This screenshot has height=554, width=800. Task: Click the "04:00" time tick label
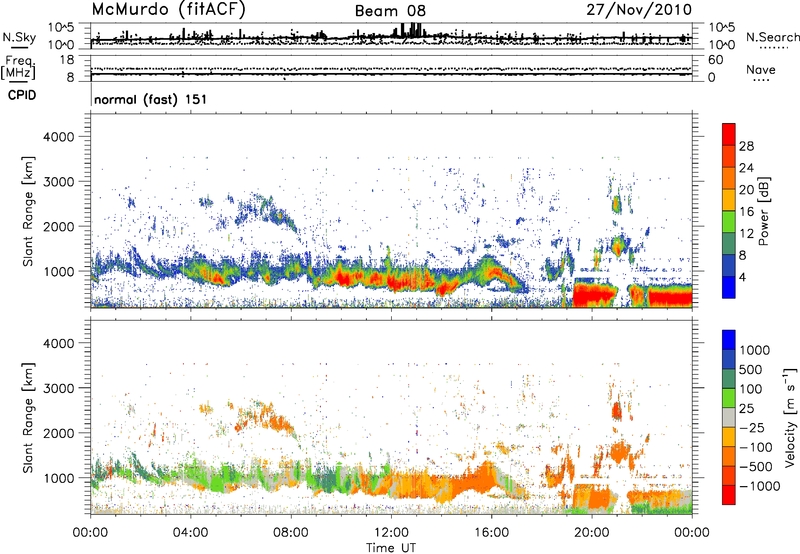(191, 533)
